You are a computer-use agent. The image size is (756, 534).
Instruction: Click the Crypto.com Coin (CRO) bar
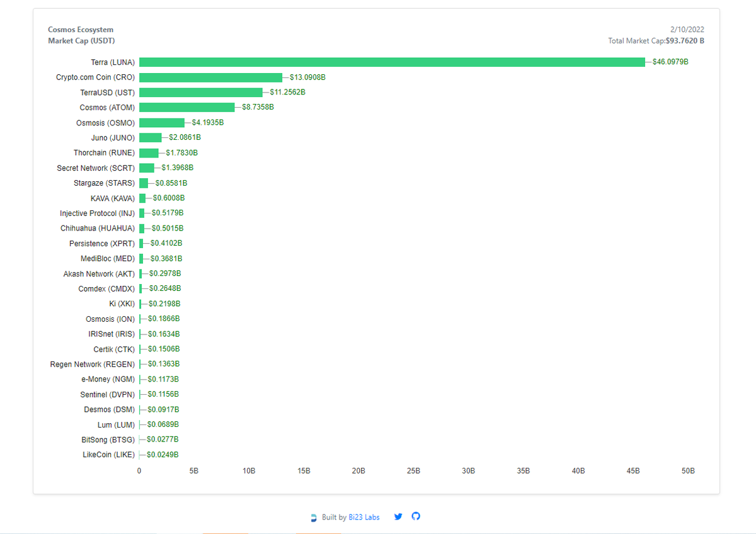pyautogui.click(x=210, y=77)
